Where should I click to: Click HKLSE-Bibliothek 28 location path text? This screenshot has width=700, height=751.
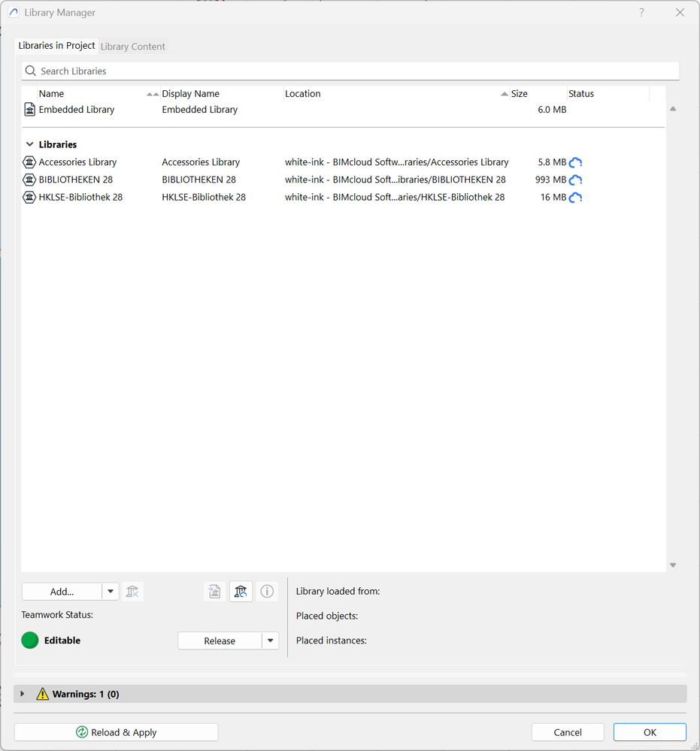(x=395, y=197)
